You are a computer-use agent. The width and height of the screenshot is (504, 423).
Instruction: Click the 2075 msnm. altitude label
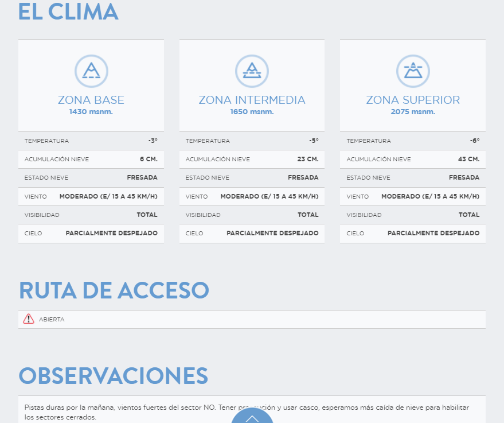413,112
